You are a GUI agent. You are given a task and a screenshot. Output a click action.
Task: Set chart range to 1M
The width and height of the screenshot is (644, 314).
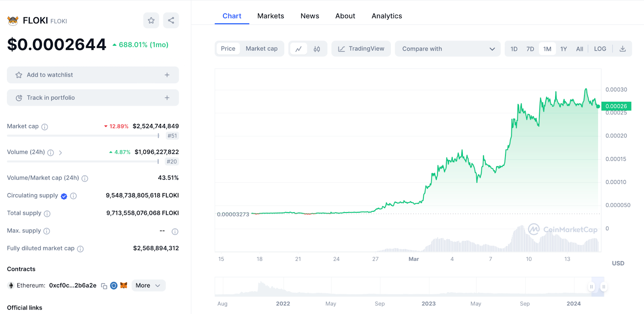pos(547,49)
